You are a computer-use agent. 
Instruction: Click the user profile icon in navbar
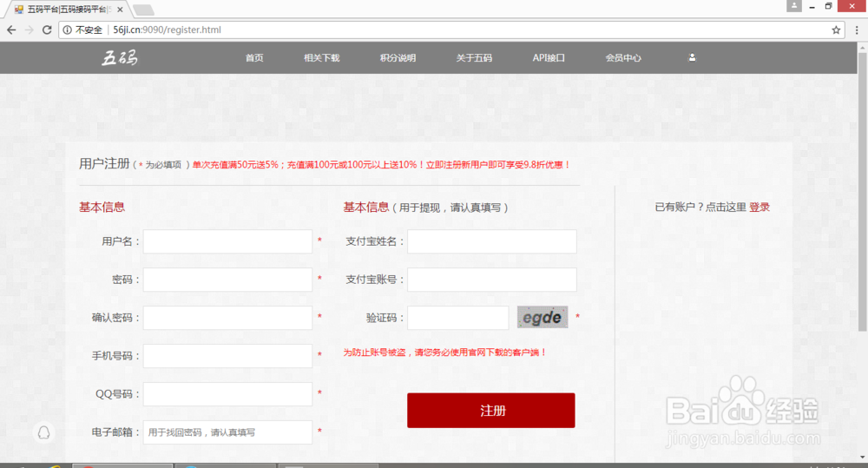pyautogui.click(x=692, y=57)
